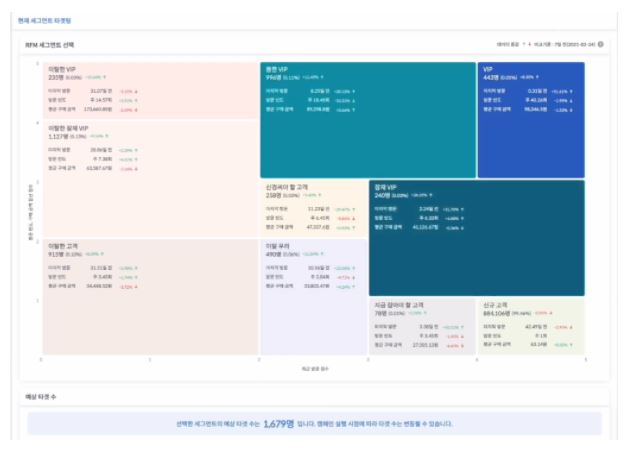Click the 235명 count in 이탈한 VIP
The image size is (630, 450).
point(56,77)
